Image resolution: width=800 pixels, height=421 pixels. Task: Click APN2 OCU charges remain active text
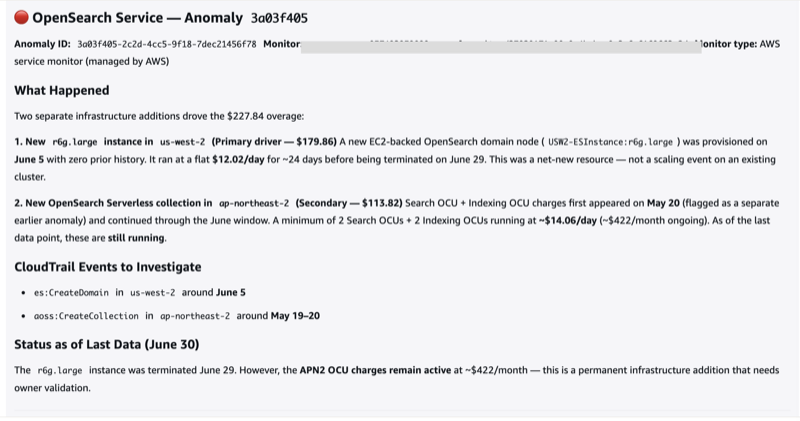(375, 370)
